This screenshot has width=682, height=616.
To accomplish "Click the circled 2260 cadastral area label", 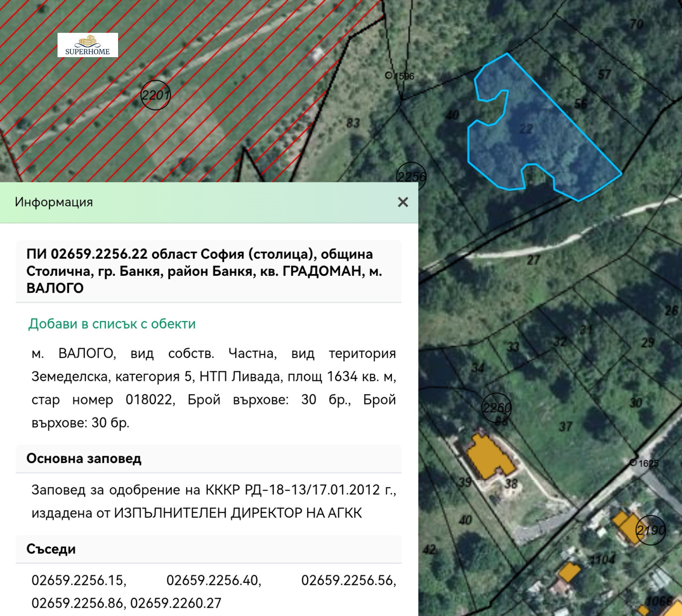I will pyautogui.click(x=497, y=408).
